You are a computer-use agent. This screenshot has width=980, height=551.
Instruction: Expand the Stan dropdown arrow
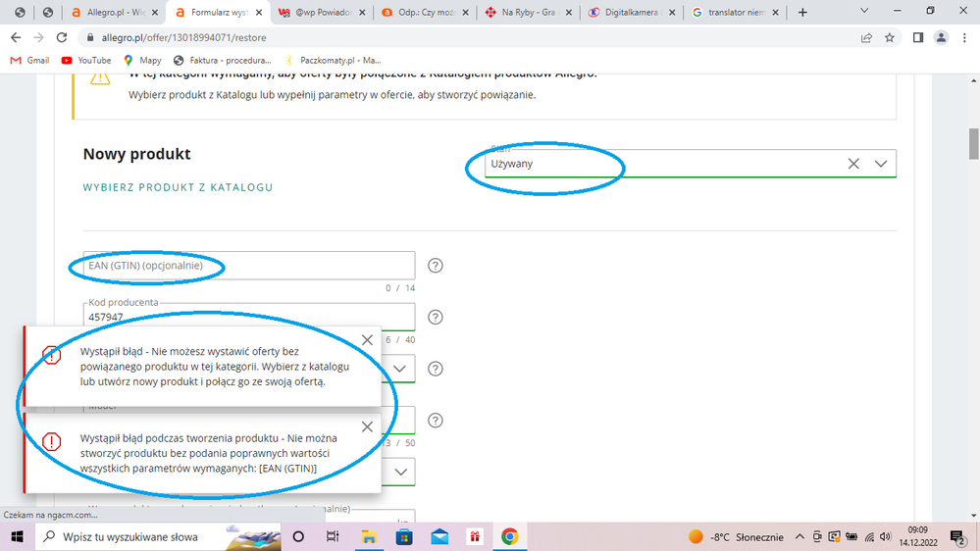click(x=881, y=164)
